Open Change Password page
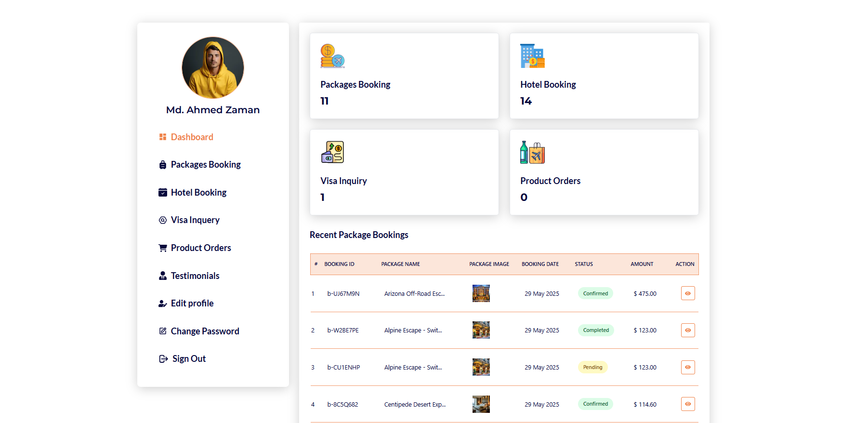Viewport: 868px width, 423px height. coord(205,331)
